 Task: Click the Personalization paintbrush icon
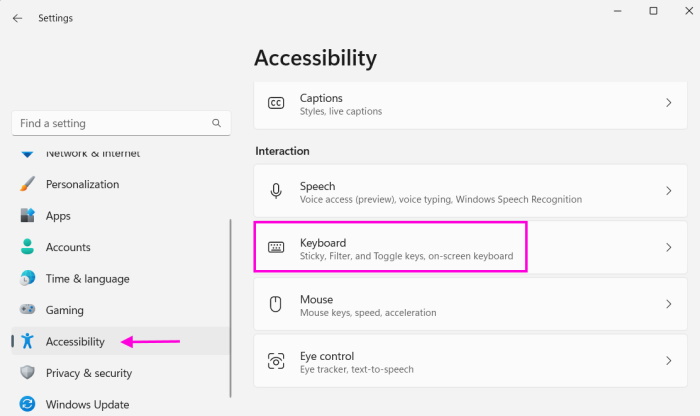[28, 185]
